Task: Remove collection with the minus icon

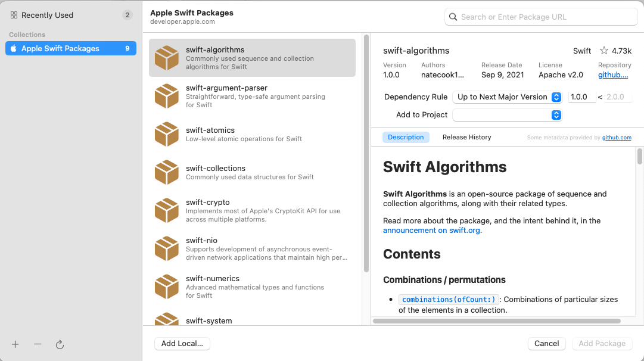Action: tap(38, 344)
